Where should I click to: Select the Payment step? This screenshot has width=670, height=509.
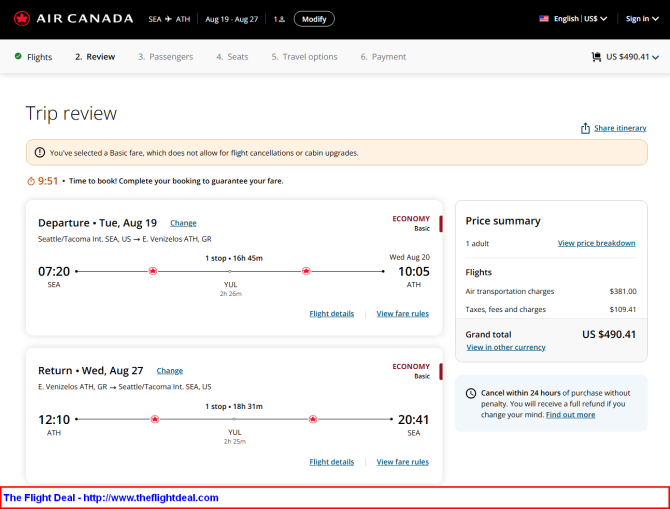click(383, 57)
